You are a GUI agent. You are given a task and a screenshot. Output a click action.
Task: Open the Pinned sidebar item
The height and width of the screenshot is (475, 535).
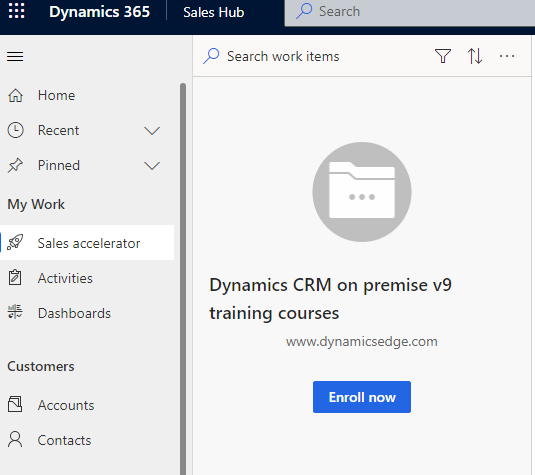[87, 165]
